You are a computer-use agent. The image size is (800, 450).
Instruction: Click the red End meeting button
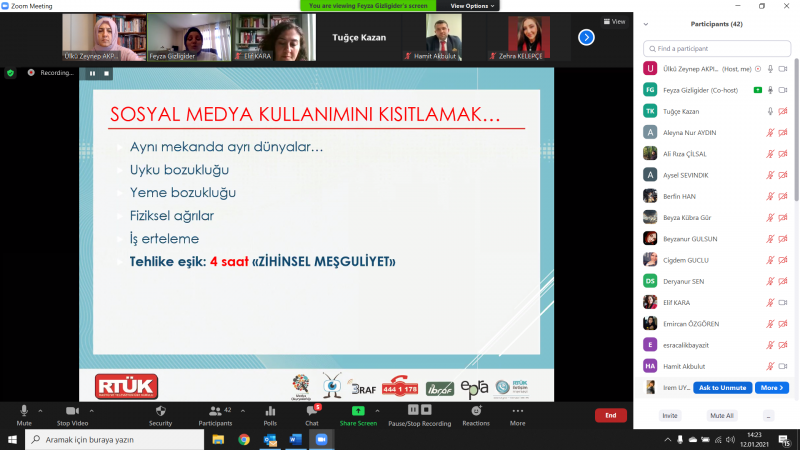click(x=610, y=415)
